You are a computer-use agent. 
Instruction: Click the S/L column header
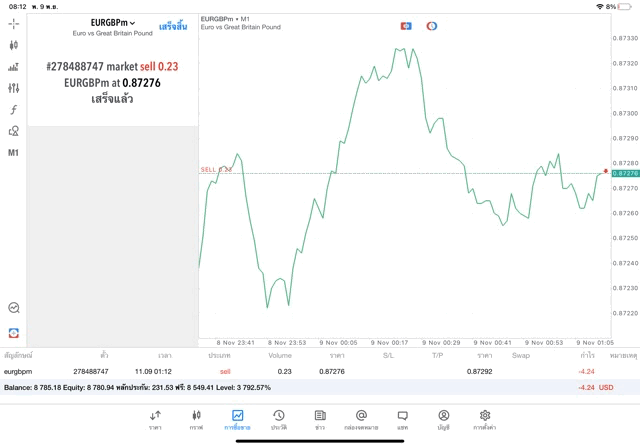tap(389, 356)
